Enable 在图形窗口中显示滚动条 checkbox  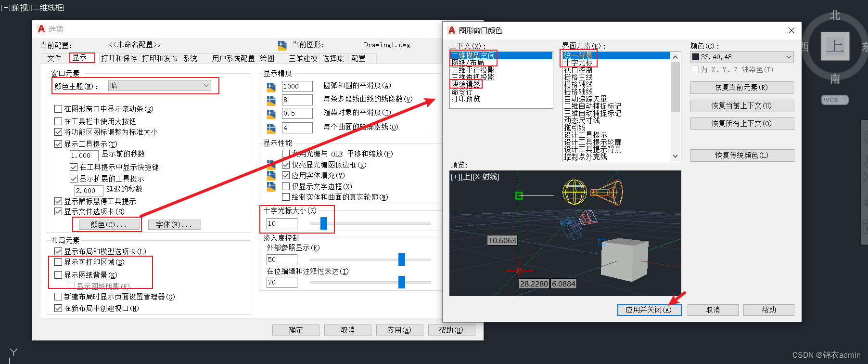click(58, 109)
